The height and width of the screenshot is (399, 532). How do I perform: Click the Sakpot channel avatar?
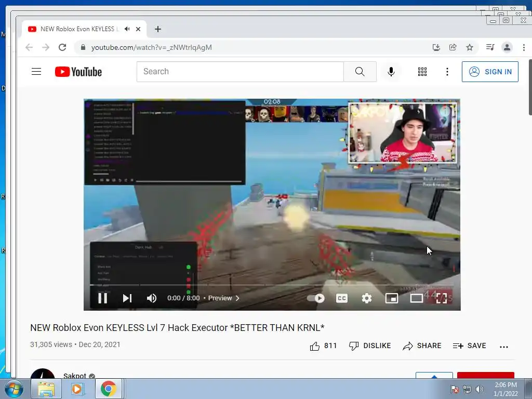click(x=43, y=374)
